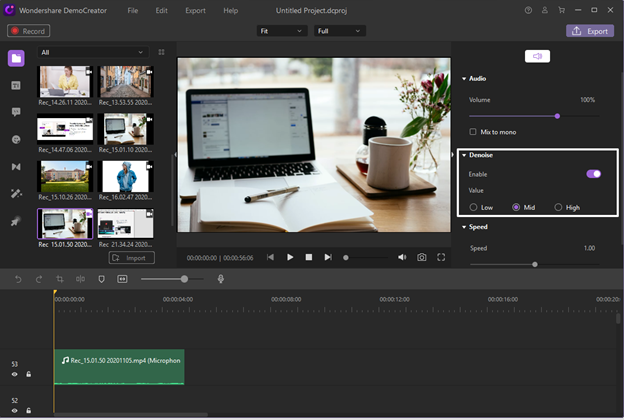
Task: Select the Rec_15.01.50 audio clip on timeline
Action: coord(119,367)
